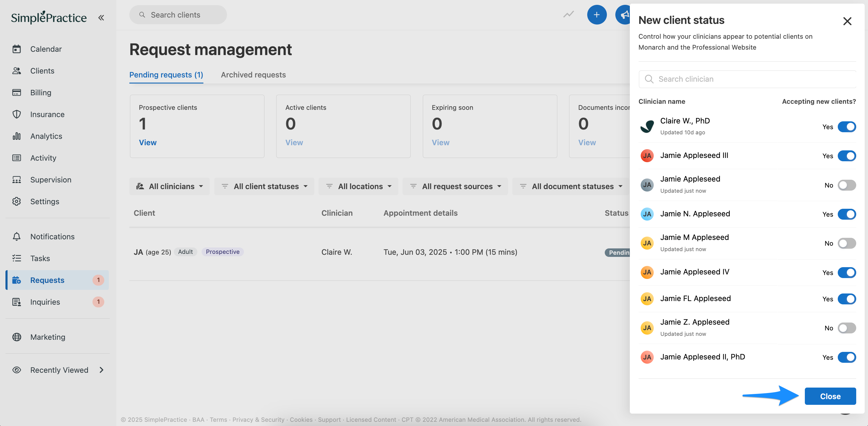Switch to Pending requests tab
This screenshot has height=426, width=868.
(166, 74)
